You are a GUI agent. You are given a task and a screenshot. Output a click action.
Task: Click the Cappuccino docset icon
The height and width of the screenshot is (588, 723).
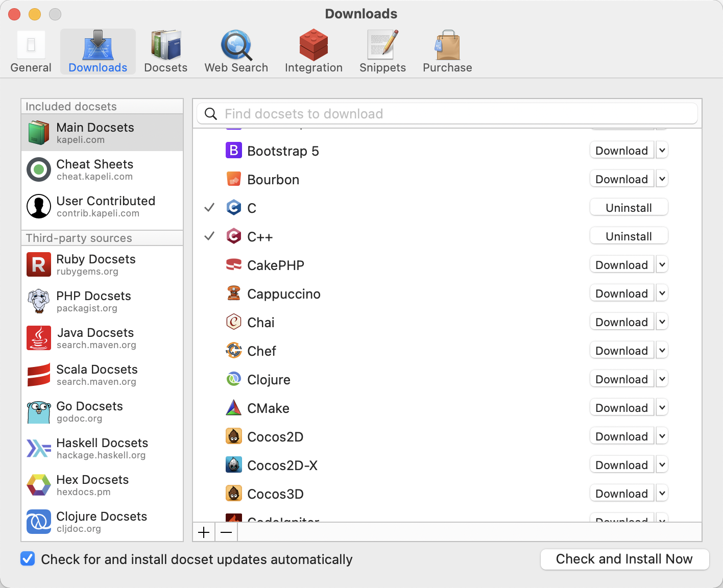(x=234, y=293)
